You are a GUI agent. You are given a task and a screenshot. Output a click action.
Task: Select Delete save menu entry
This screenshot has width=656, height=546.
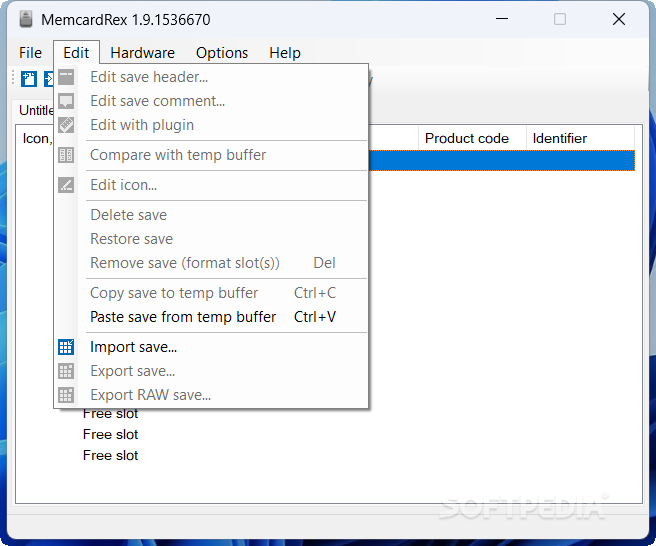coord(211,215)
